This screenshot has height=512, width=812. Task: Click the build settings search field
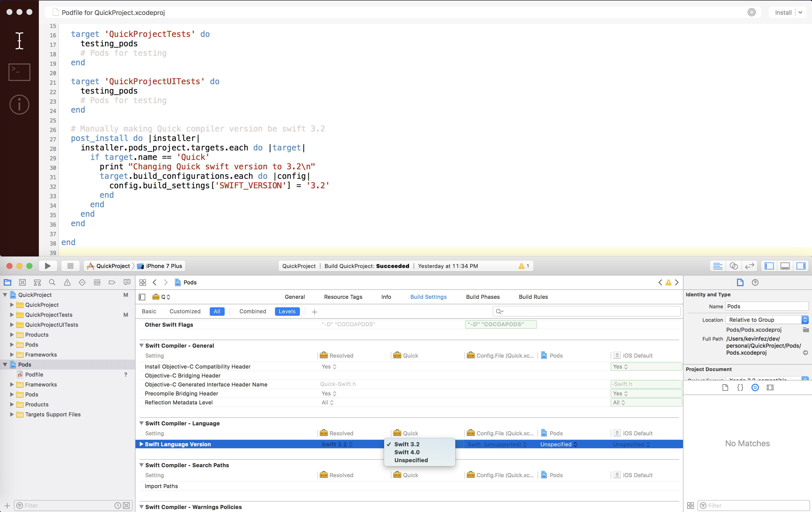point(586,312)
